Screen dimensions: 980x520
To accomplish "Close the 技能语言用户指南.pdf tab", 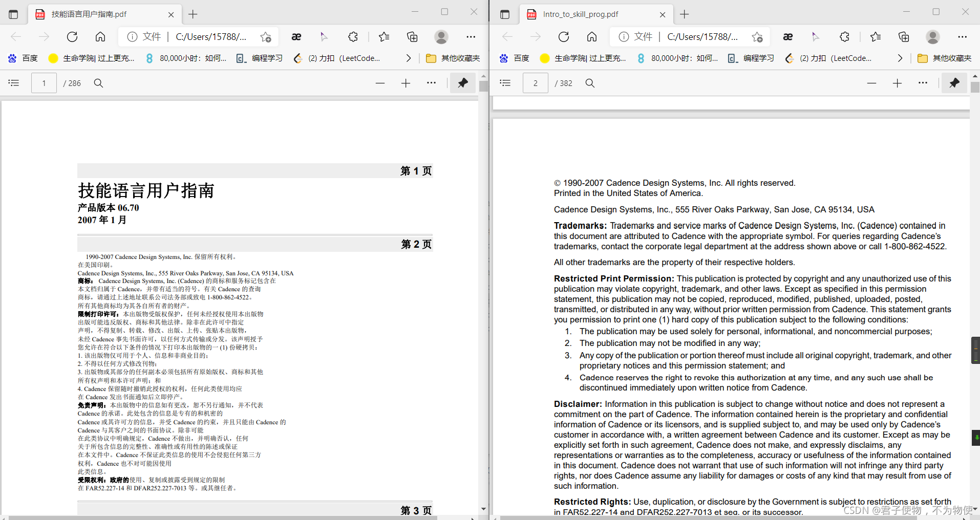I will coord(171,15).
